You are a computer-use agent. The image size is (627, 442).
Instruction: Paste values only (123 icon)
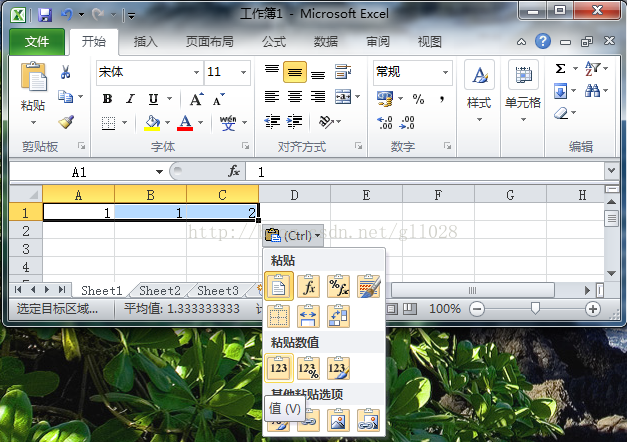pos(279,368)
